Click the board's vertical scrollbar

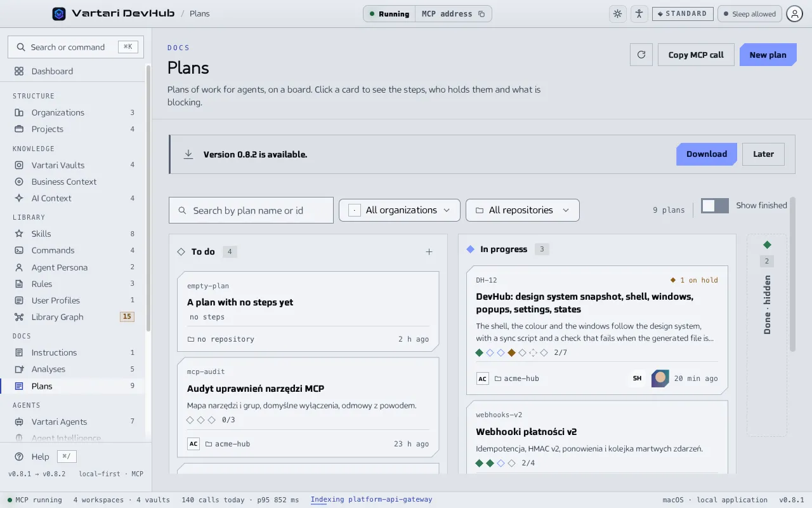click(792, 274)
